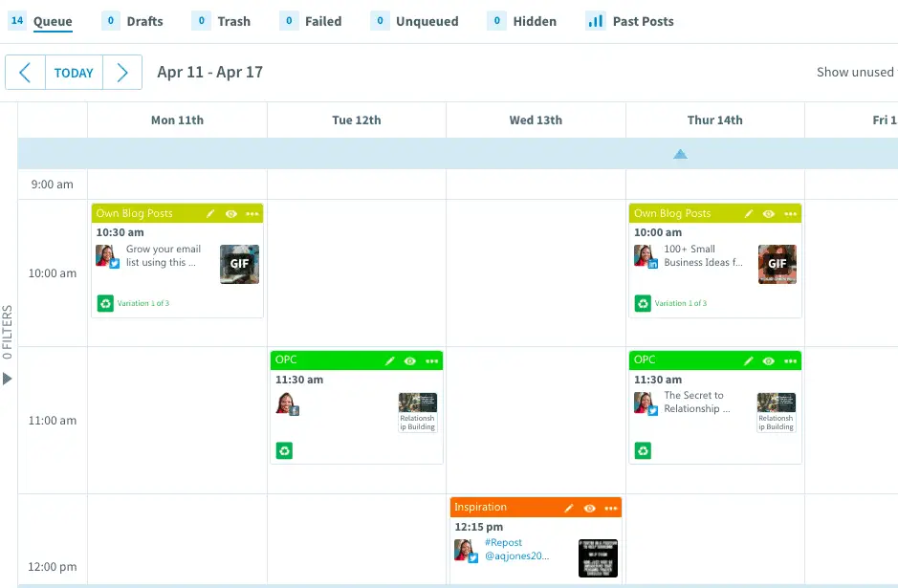Open more options on Thursday OPC post
Image resolution: width=898 pixels, height=588 pixels.
790,360
